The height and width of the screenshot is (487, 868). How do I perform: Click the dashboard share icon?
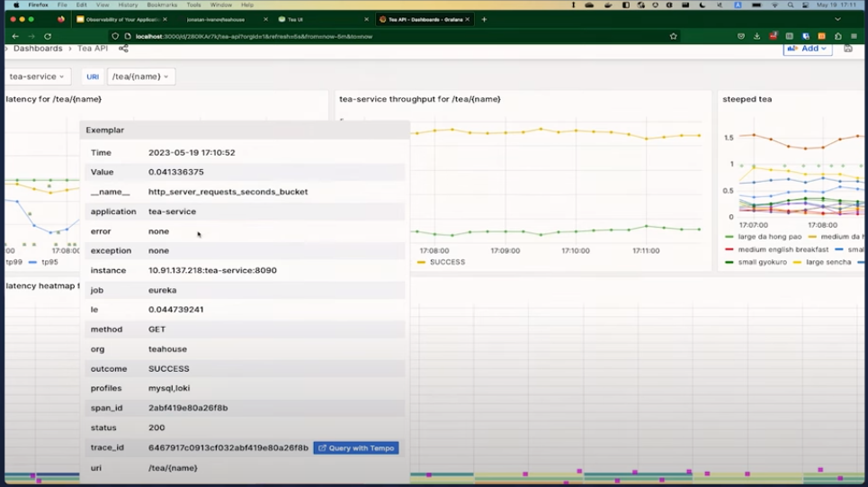coord(123,49)
